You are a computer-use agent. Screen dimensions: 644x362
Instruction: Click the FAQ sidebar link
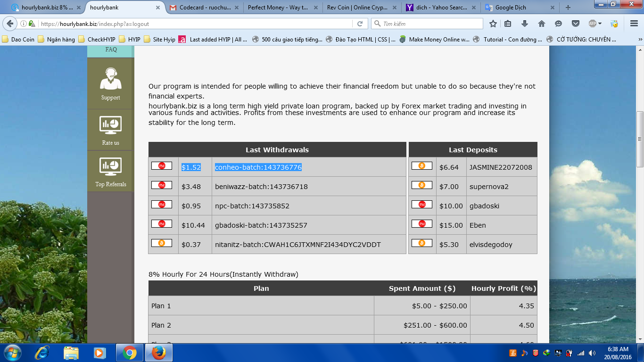pos(111,49)
